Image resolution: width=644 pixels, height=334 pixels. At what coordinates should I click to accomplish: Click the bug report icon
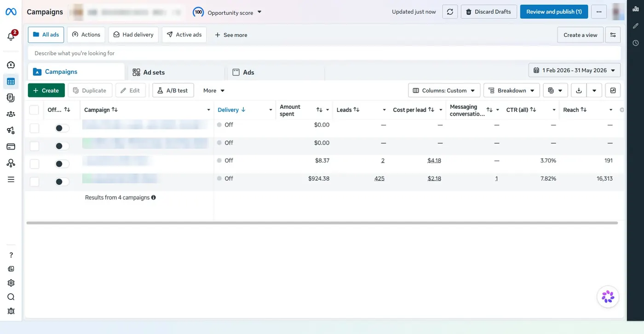[11, 311]
